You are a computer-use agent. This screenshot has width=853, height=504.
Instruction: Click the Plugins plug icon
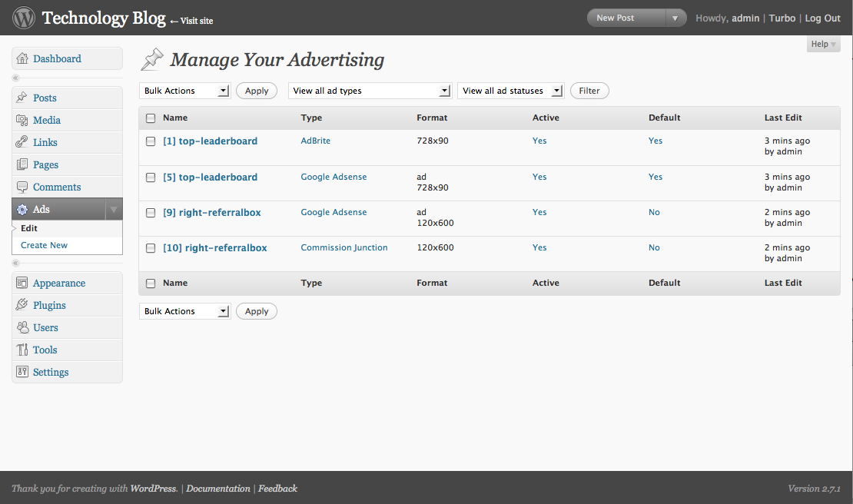[x=22, y=306]
